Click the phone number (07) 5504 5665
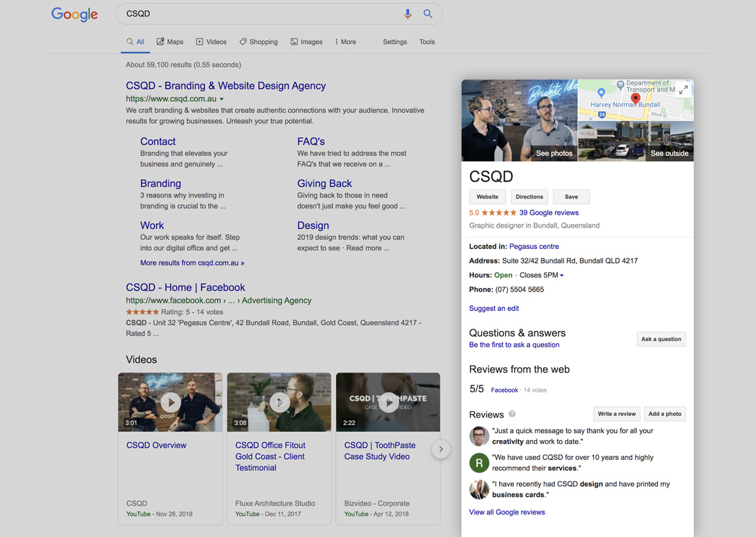Image resolution: width=756 pixels, height=537 pixels. (520, 290)
